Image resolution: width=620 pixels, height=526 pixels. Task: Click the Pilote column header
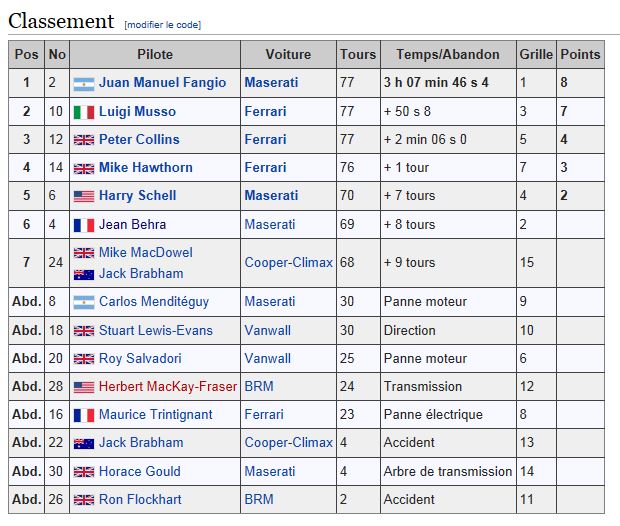155,54
